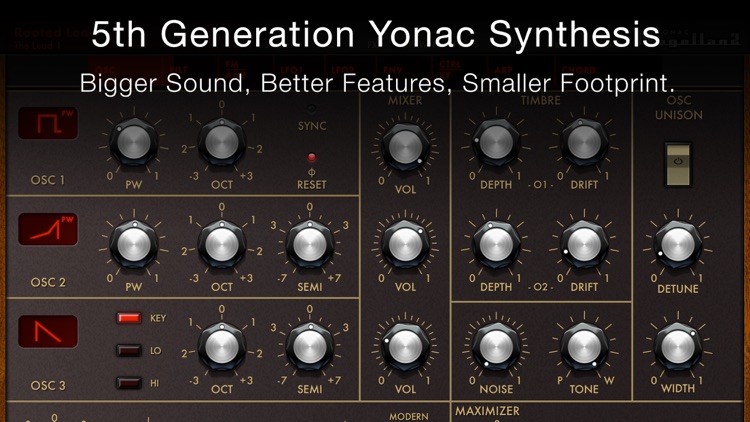Click the OSC 3 mixer VOL knob
This screenshot has width=750, height=422.
[405, 347]
